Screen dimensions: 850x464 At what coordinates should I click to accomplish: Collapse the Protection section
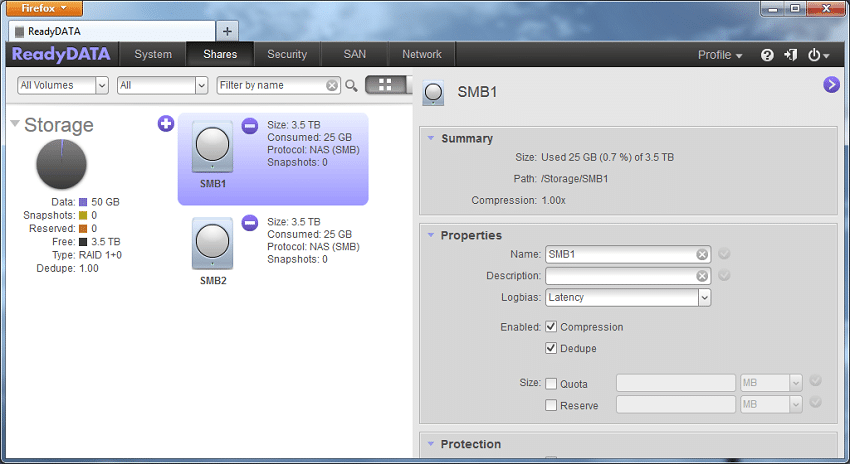tap(431, 444)
